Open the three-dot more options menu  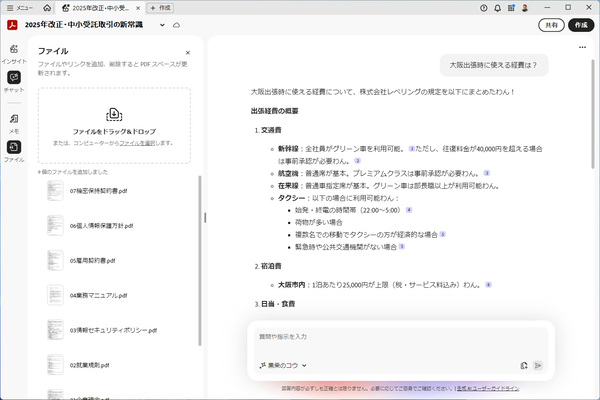(x=583, y=48)
